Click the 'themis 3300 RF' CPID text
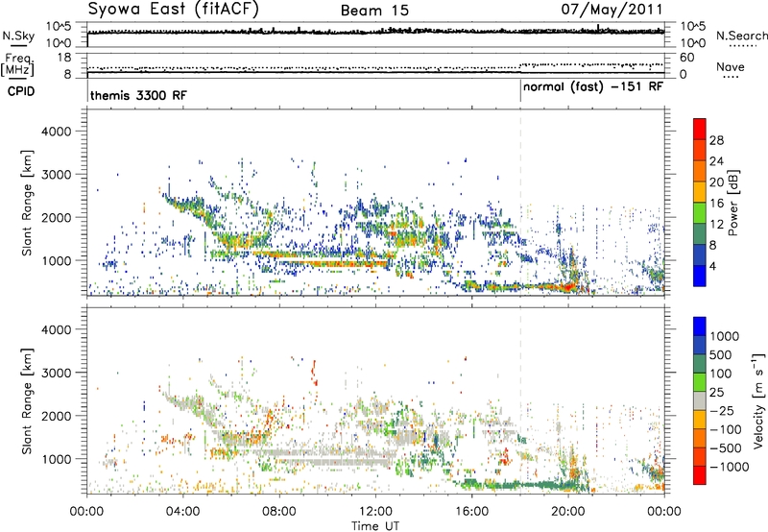Screen dimensions: 768x532 click(138, 95)
